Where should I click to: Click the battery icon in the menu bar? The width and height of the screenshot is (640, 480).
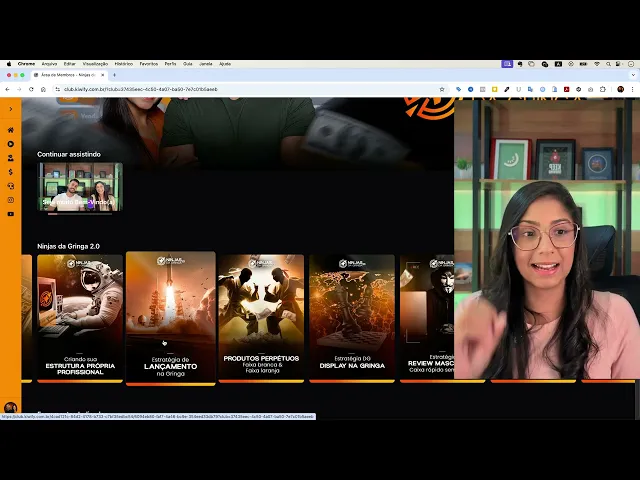pos(584,64)
